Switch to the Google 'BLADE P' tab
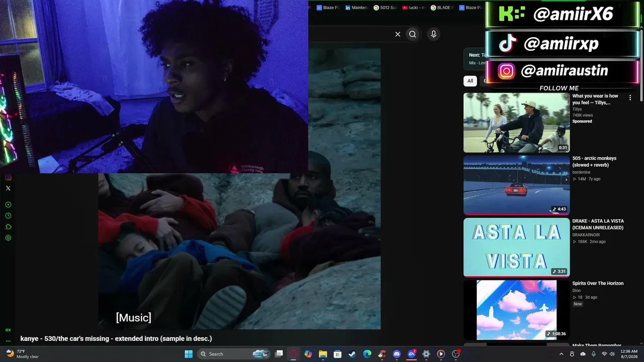 point(442,8)
